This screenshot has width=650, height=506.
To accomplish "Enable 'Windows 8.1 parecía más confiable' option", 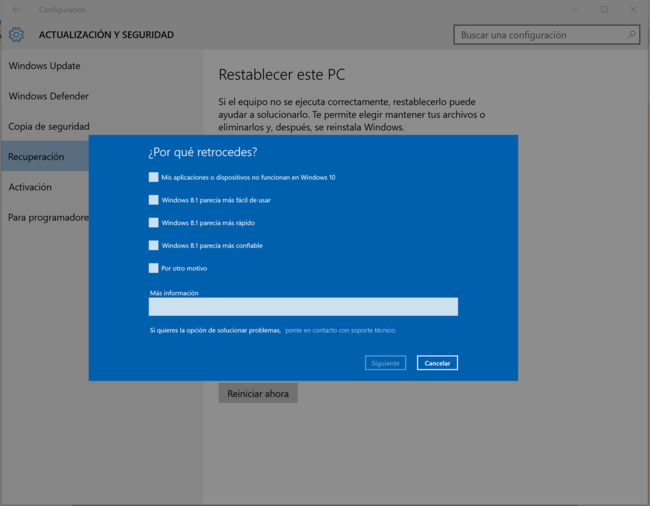I will (x=153, y=245).
